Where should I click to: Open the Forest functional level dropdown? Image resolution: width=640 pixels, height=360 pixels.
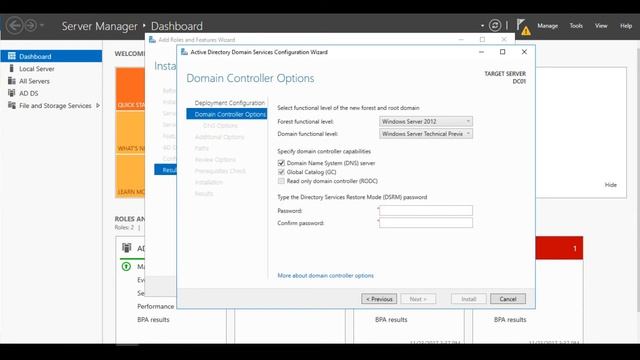click(x=426, y=121)
